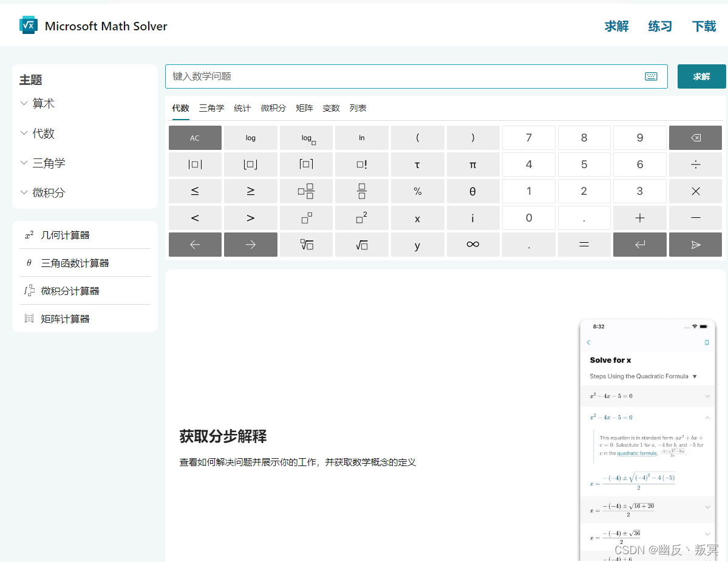Insert ceiling function template key
This screenshot has width=728, height=562.
[306, 164]
